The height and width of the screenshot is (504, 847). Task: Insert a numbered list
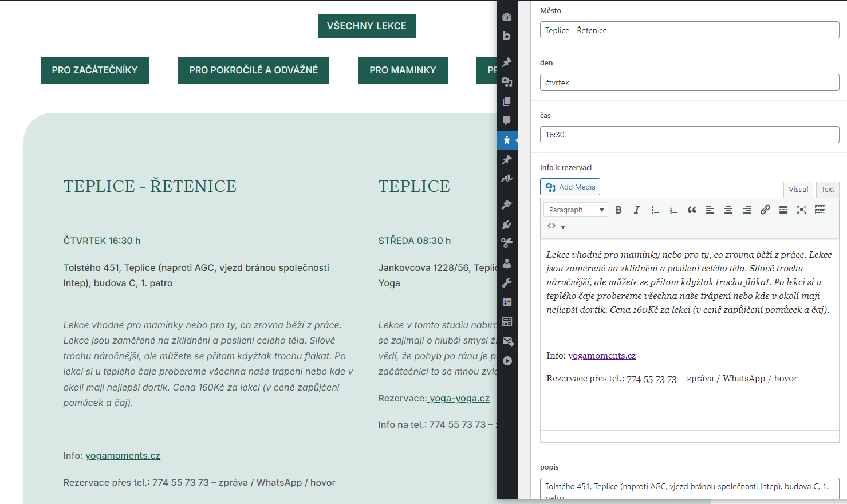coord(673,210)
